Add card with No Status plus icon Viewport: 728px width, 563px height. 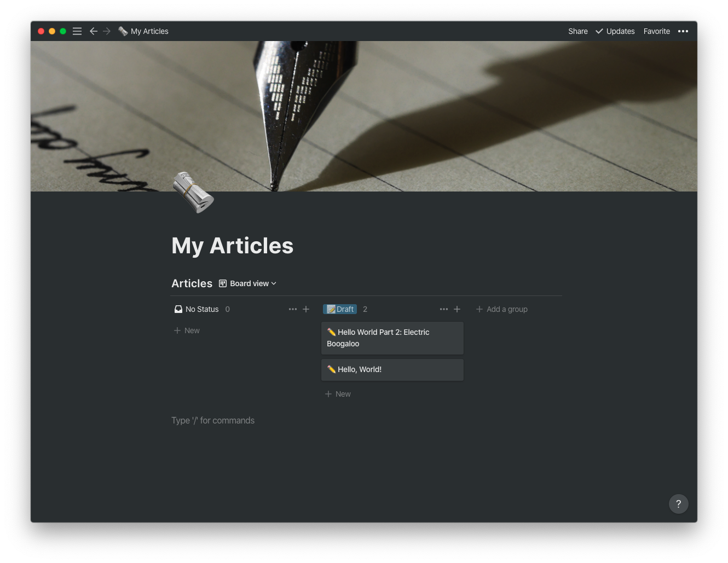[306, 309]
